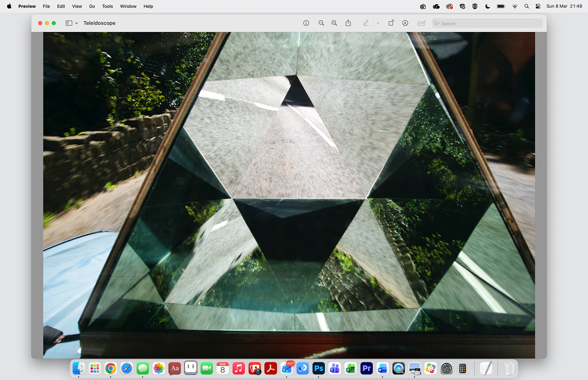Image resolution: width=588 pixels, height=380 pixels.
Task: Click the Teleidoscope window title
Action: 99,23
